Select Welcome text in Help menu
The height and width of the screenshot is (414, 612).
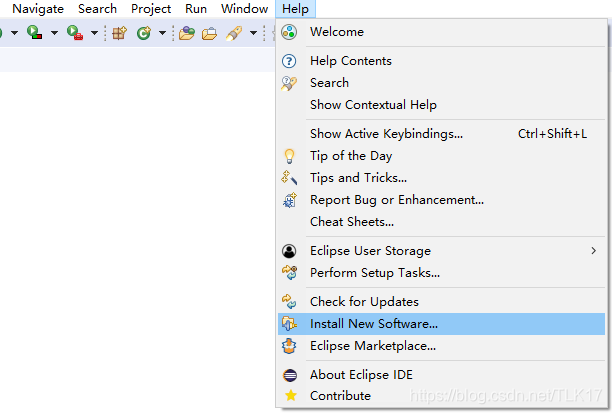[337, 32]
